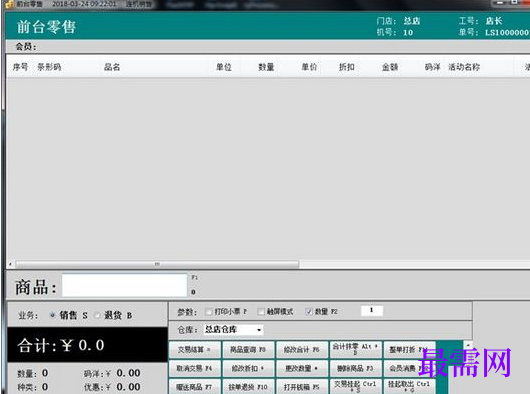Click 打开钱箱 F5 open cash drawer
530x394 pixels.
coord(302,387)
